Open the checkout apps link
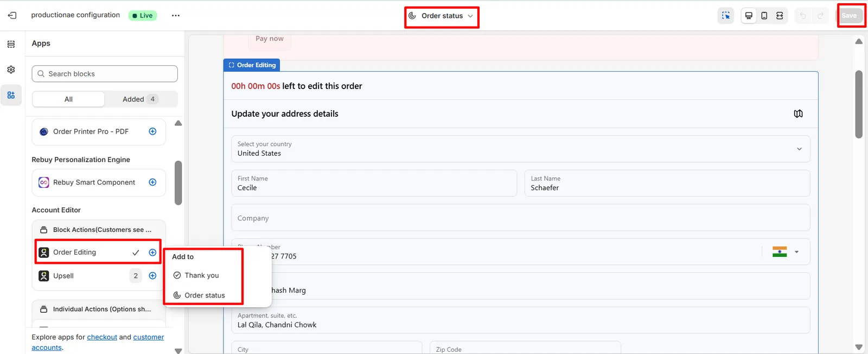Screen dimensions: 868x354 tap(102, 337)
